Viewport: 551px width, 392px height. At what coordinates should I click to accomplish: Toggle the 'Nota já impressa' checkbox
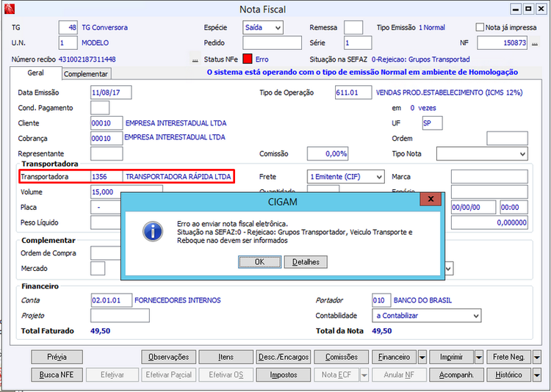coord(480,27)
